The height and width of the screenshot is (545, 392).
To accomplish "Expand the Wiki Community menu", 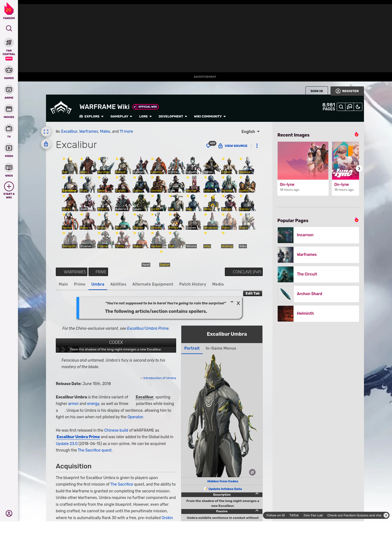I will 210,116.
